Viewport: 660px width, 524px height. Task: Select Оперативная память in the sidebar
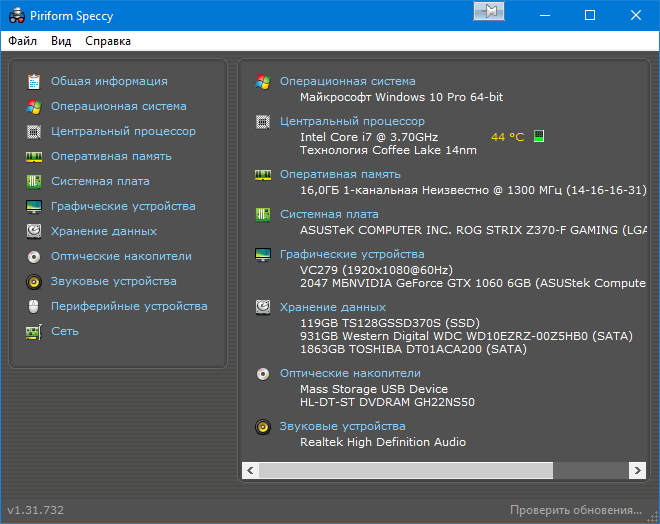pos(111,156)
